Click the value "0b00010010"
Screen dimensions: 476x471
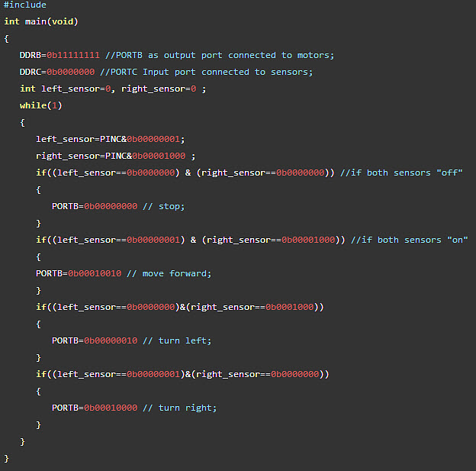coord(95,273)
